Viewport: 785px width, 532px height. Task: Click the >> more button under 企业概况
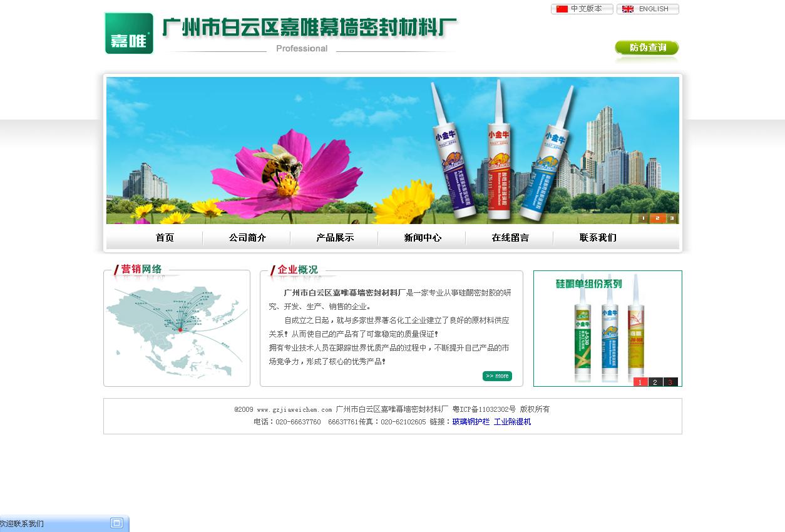point(497,376)
